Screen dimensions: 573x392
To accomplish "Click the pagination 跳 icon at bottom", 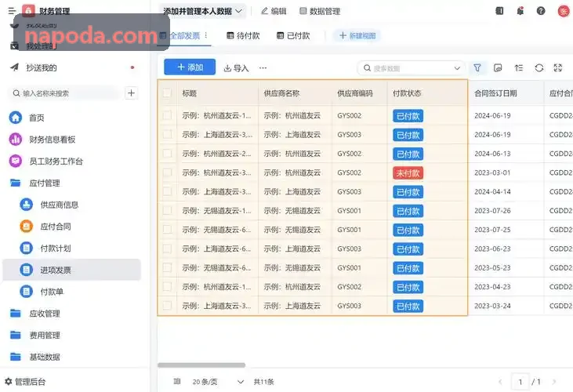I will 177,381.
